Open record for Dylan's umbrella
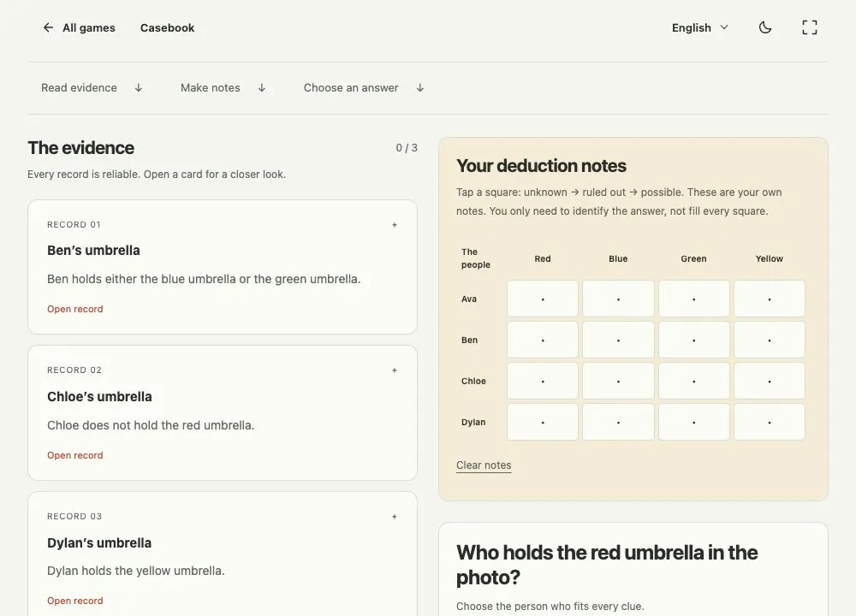The image size is (856, 616). (74, 601)
